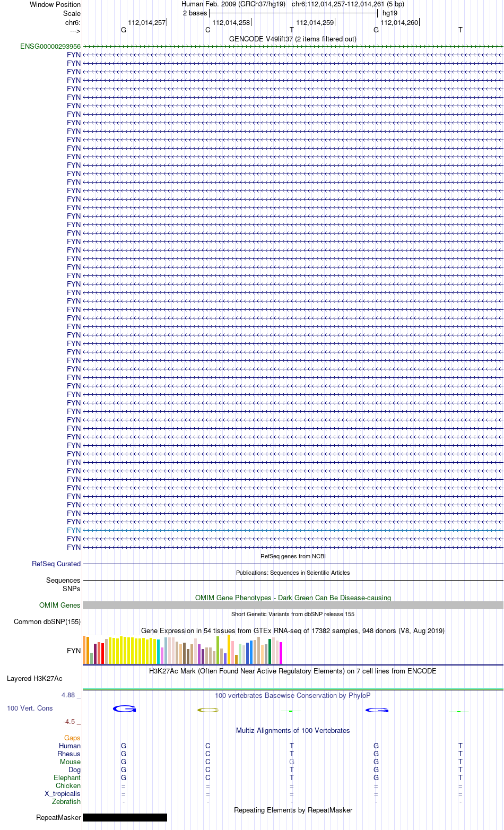Click the Zebrafish alignment row label
This screenshot has height=830, width=504.
[x=66, y=802]
